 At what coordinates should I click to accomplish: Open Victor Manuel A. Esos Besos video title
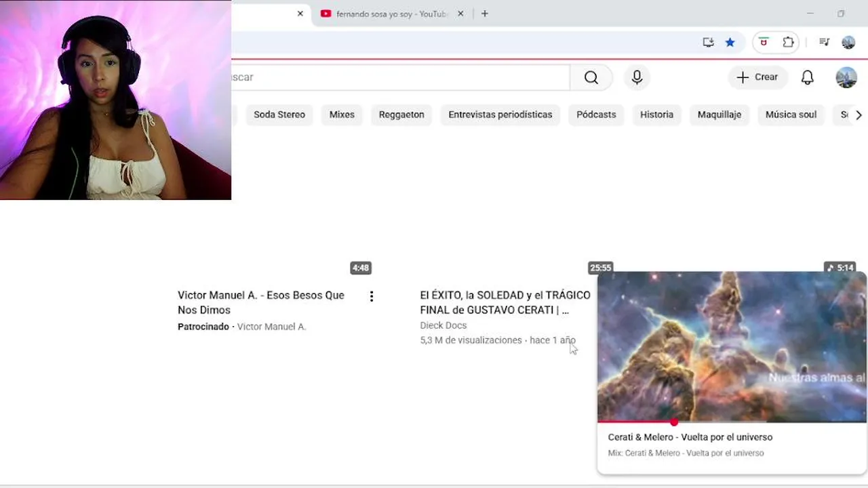point(261,302)
